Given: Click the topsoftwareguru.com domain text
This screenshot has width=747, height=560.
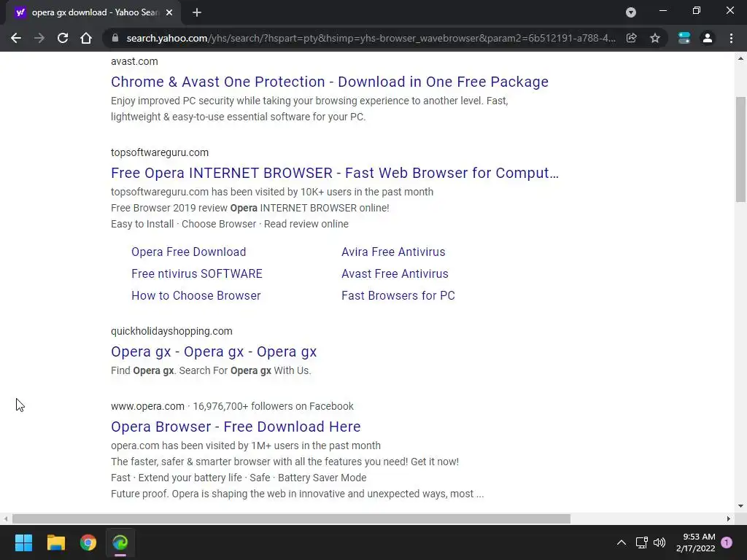Looking at the screenshot, I should [160, 152].
